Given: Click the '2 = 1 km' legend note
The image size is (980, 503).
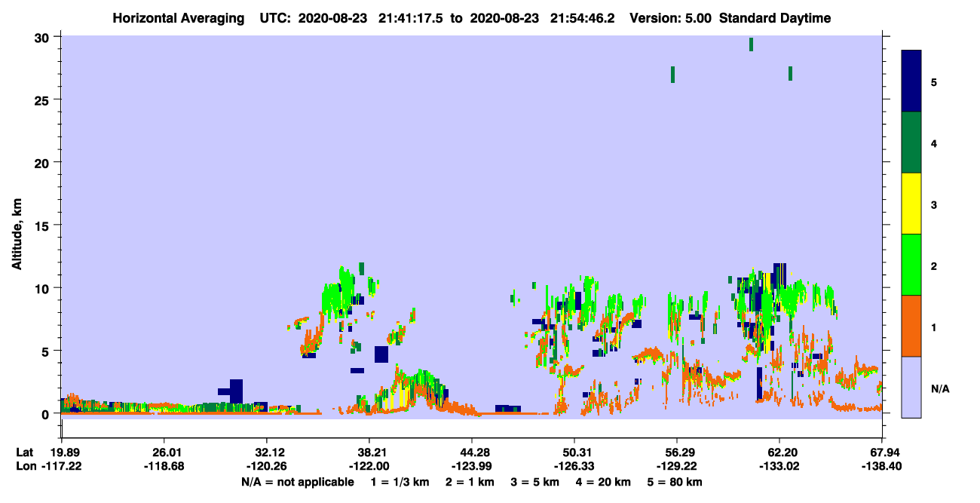Looking at the screenshot, I should (x=470, y=482).
